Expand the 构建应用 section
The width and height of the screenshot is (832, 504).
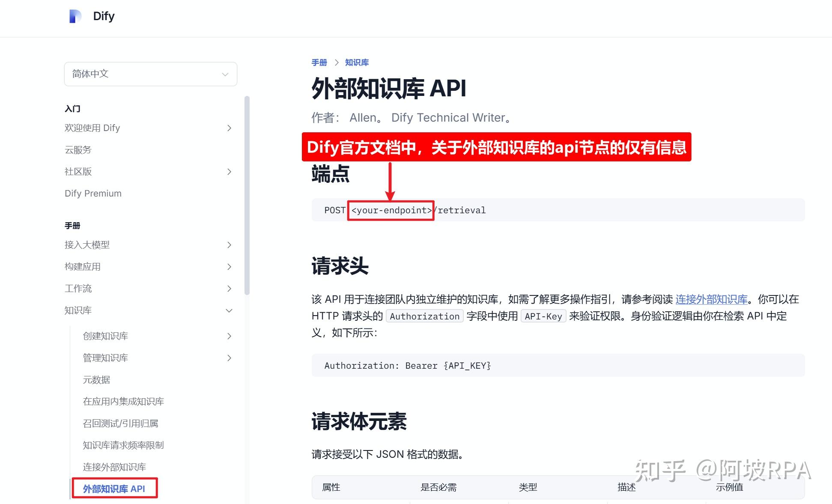click(x=230, y=266)
